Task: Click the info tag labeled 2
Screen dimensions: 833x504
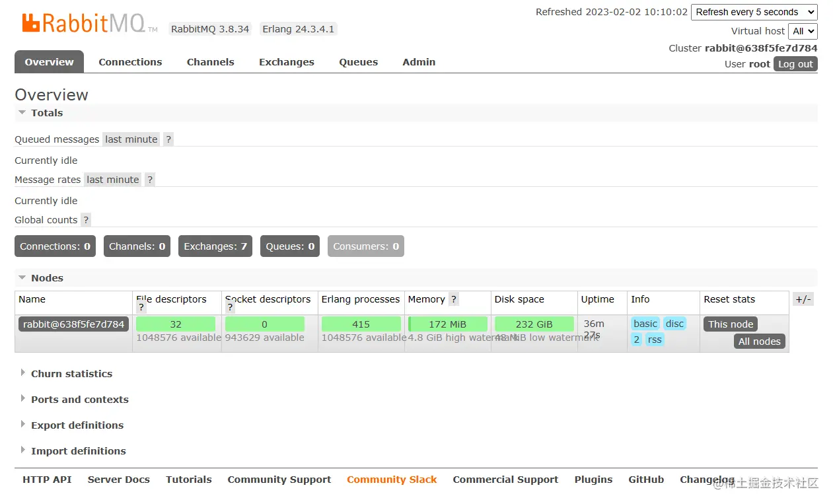Action: point(636,340)
